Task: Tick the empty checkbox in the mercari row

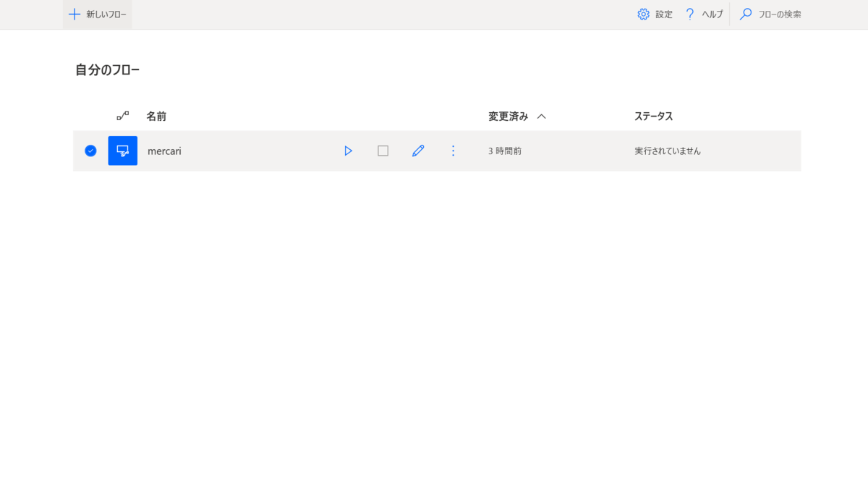Action: click(x=383, y=151)
